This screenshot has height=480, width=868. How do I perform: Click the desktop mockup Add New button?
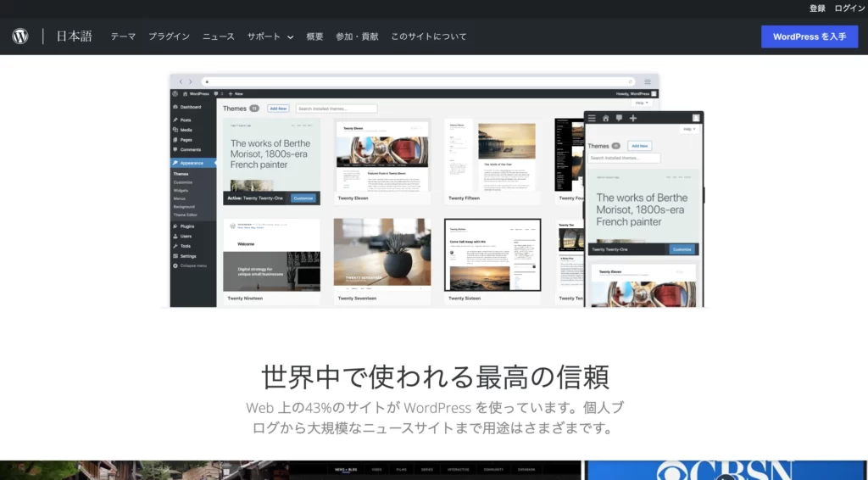pyautogui.click(x=278, y=109)
